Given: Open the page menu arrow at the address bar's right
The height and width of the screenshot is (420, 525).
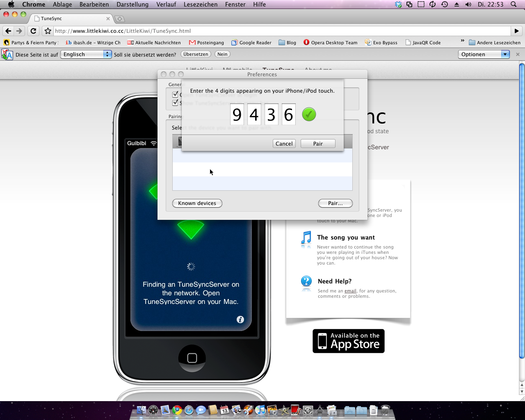Looking at the screenshot, I should tap(516, 31).
